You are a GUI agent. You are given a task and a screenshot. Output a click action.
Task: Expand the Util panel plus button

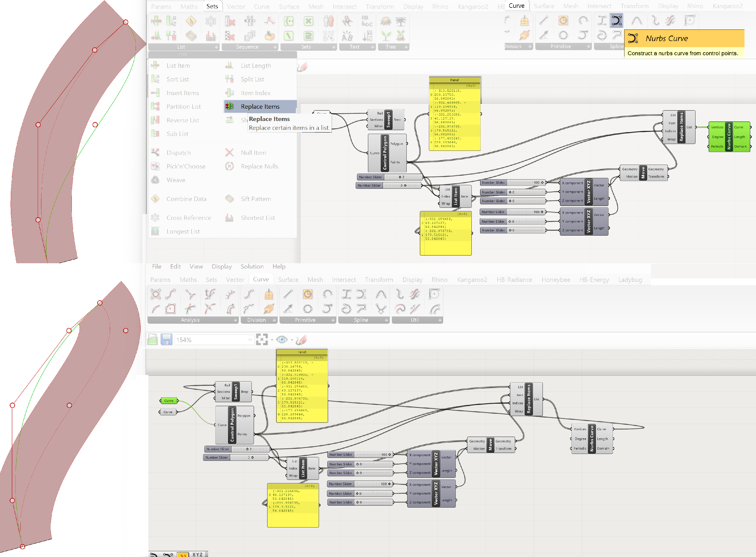440,320
